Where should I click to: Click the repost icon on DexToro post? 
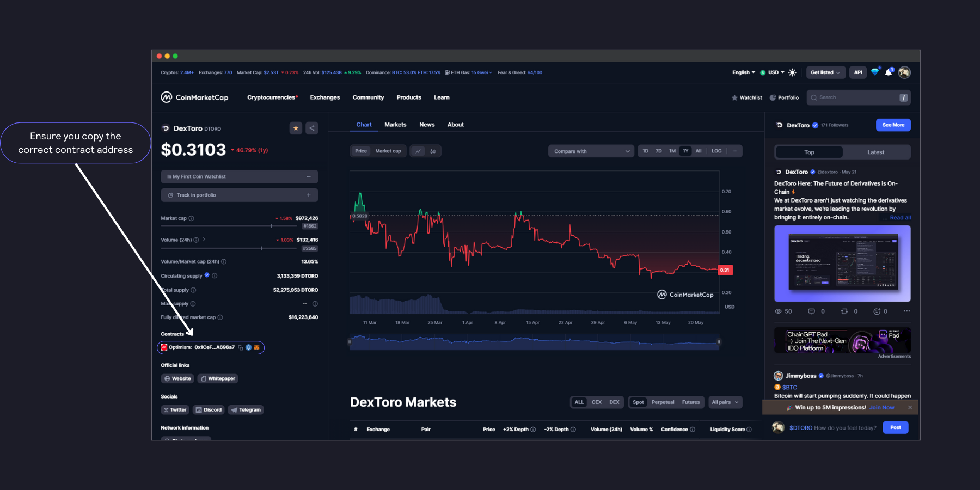844,311
